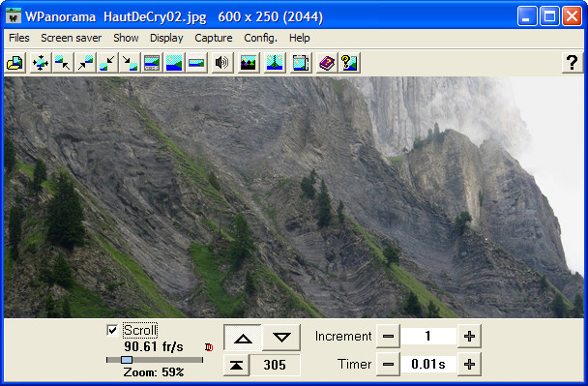Open the Config. menu

[x=260, y=38]
